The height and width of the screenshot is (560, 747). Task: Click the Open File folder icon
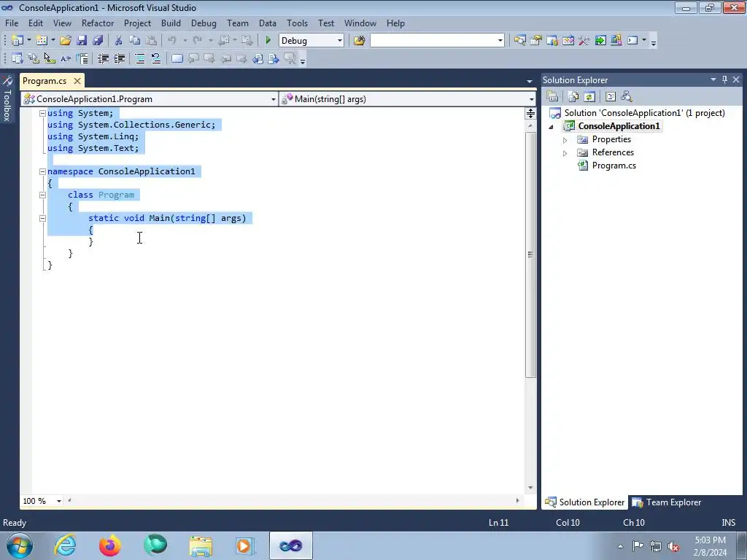pyautogui.click(x=66, y=41)
